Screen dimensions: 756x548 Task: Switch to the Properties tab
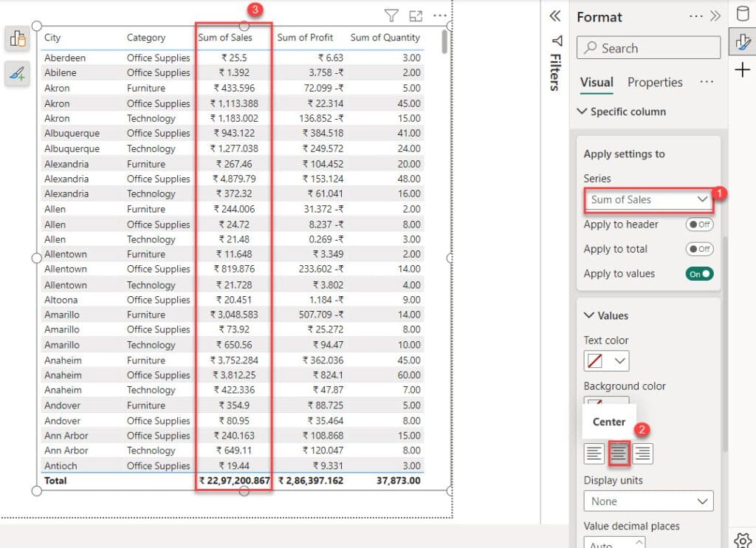coord(655,83)
